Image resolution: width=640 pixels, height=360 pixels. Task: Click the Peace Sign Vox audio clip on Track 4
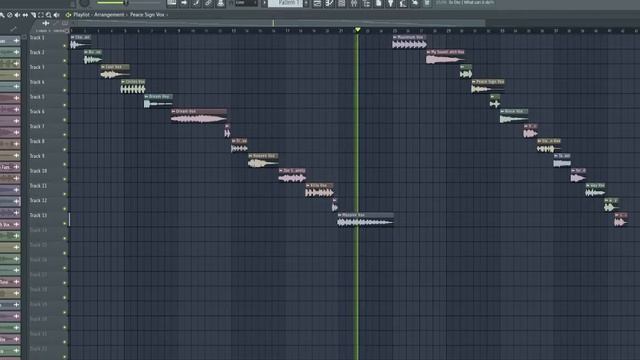488,86
